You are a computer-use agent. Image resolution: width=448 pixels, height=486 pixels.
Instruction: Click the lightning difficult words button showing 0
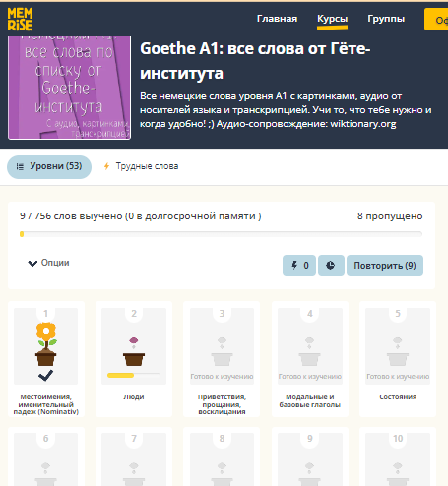[299, 266]
